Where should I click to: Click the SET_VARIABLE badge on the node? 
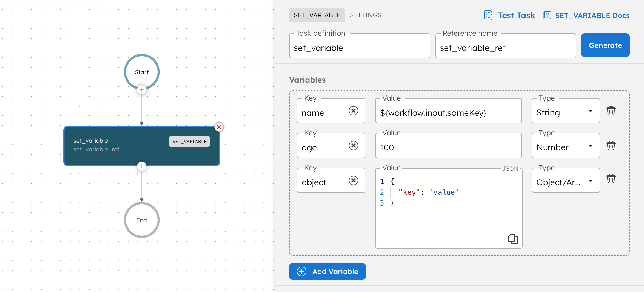189,141
